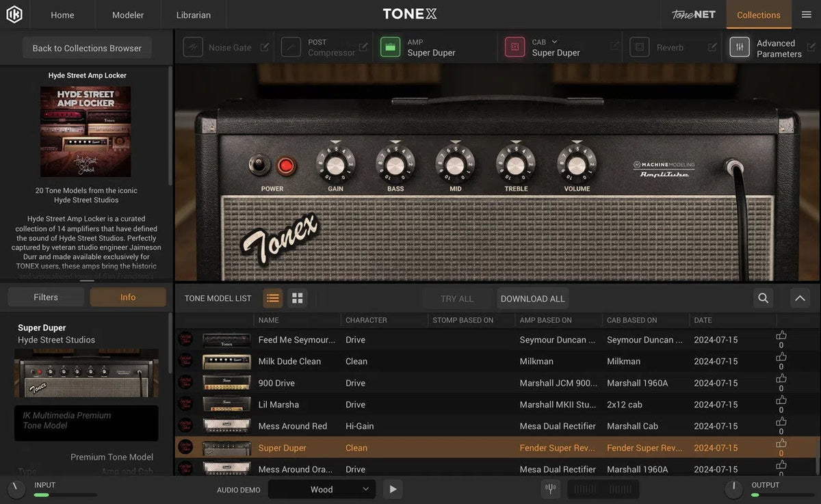
Task: Switch Tone Model List to grid view
Action: pos(297,298)
